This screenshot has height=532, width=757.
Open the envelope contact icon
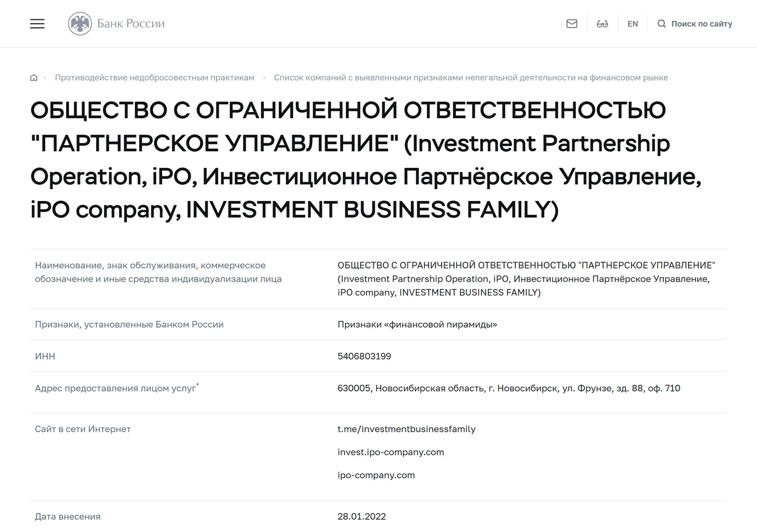tap(572, 24)
